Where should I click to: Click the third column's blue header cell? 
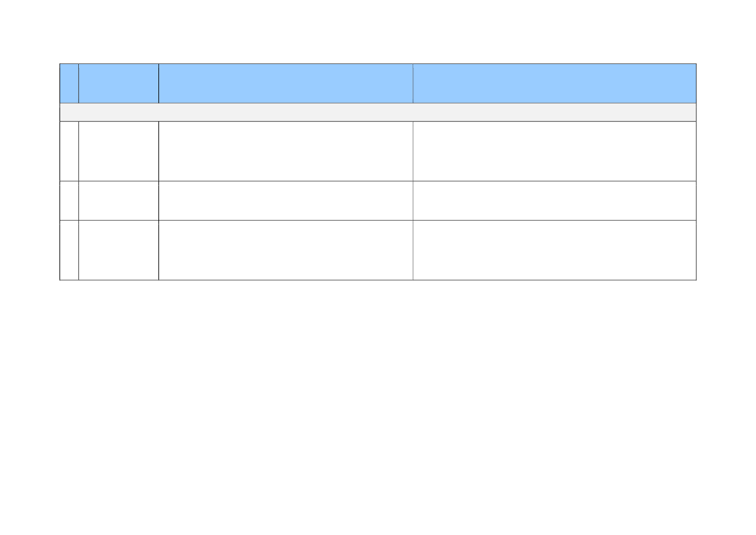pyautogui.click(x=285, y=83)
